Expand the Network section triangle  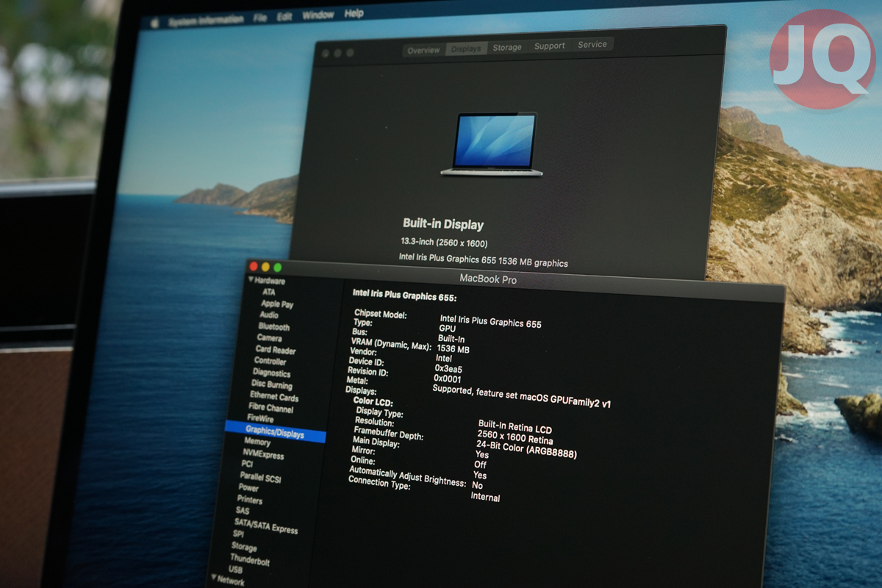(213, 578)
